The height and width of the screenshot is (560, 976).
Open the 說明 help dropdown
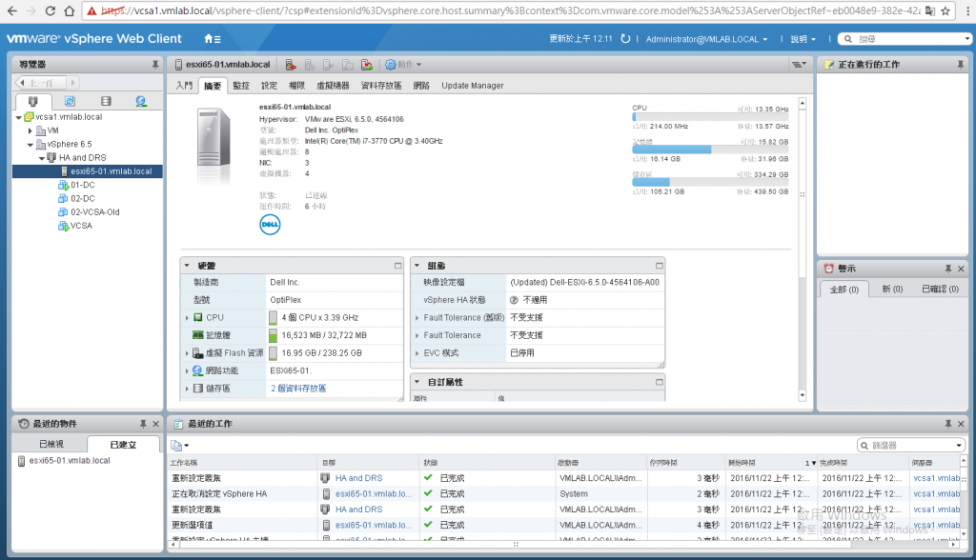(803, 39)
